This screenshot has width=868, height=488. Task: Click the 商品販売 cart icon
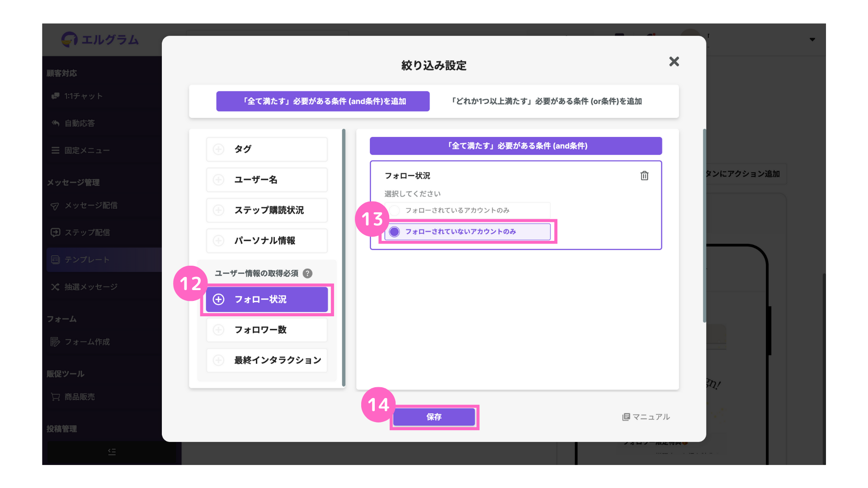point(55,397)
